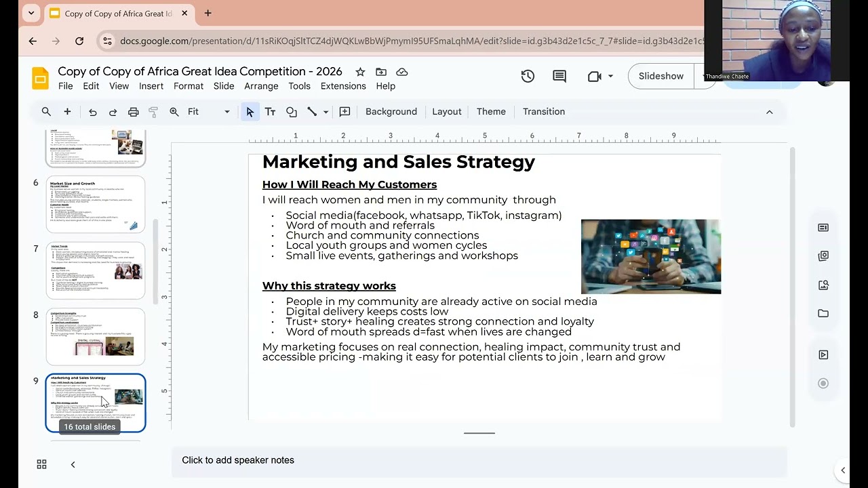Add a comment from toolbar
Image resolution: width=868 pixels, height=488 pixels.
[x=344, y=112]
